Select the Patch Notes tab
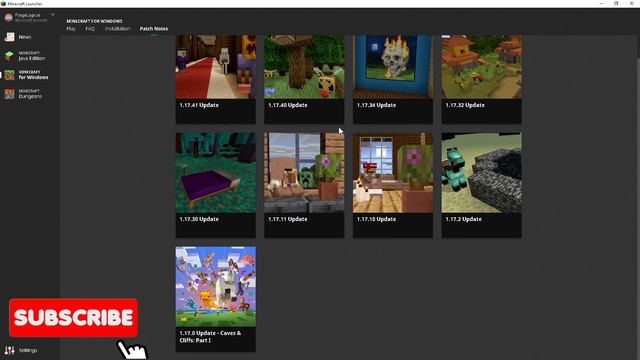The height and width of the screenshot is (360, 640). (x=154, y=29)
